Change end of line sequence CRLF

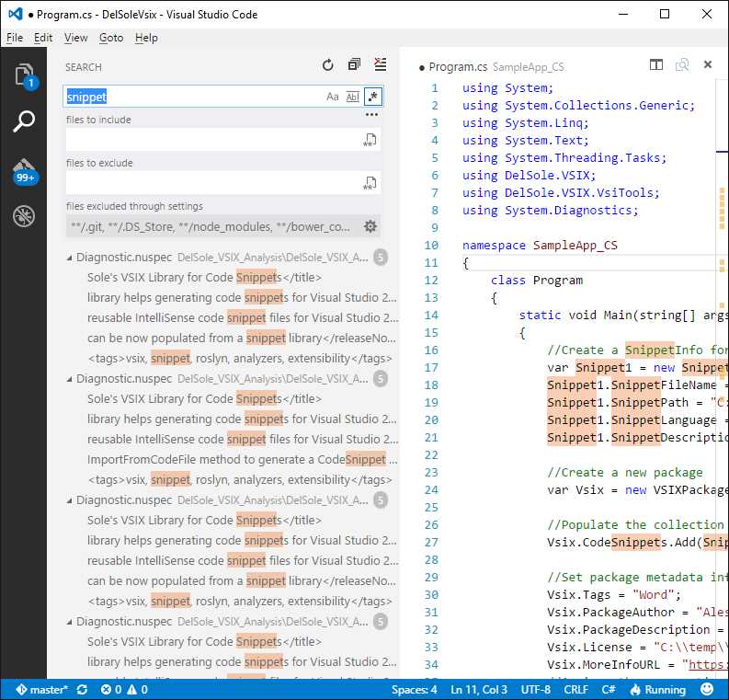[x=576, y=689]
